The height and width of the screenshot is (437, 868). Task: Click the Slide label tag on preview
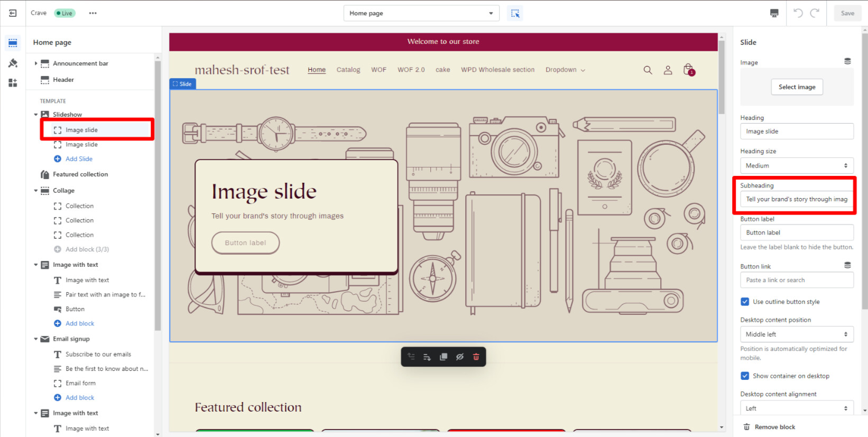[x=182, y=84]
